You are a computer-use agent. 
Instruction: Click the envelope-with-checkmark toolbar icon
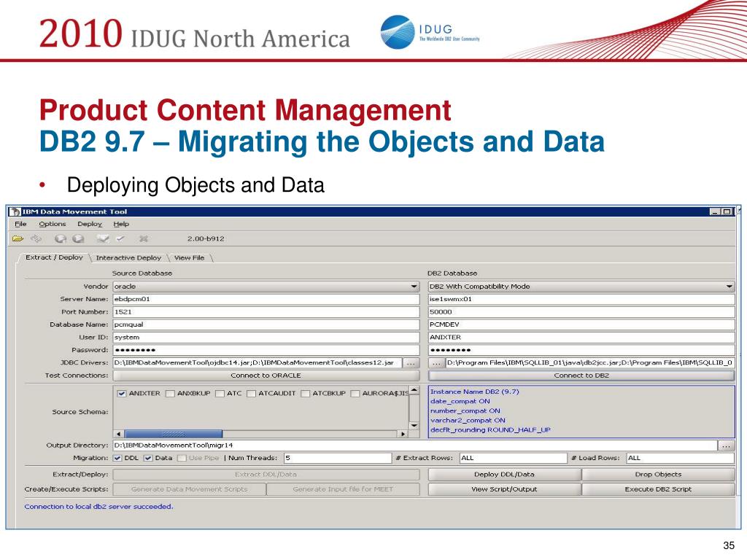coord(103,238)
